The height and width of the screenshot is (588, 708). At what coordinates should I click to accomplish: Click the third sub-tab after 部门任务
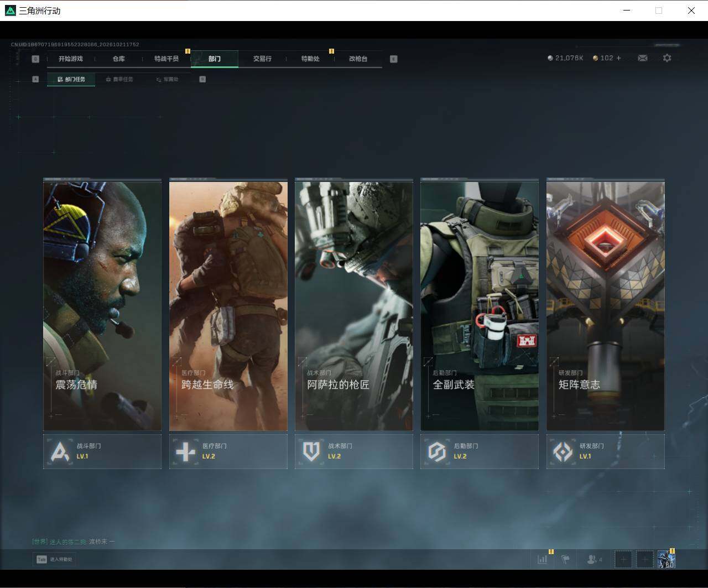point(167,80)
